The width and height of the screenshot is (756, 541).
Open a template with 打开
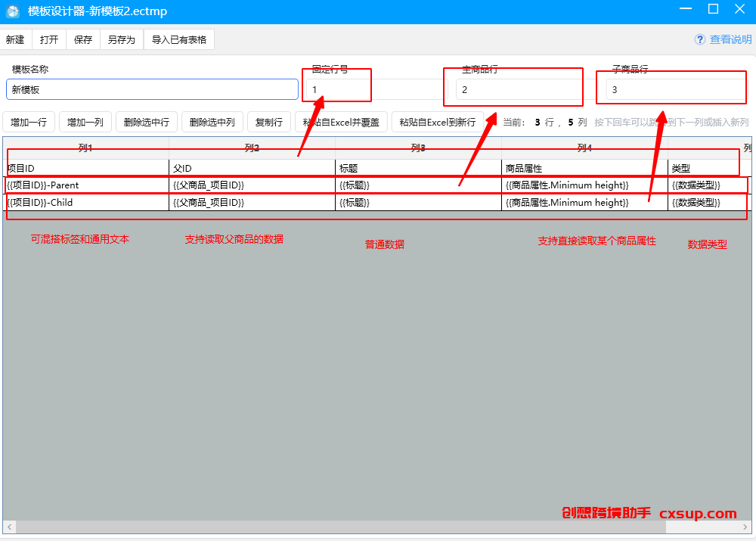(x=49, y=39)
